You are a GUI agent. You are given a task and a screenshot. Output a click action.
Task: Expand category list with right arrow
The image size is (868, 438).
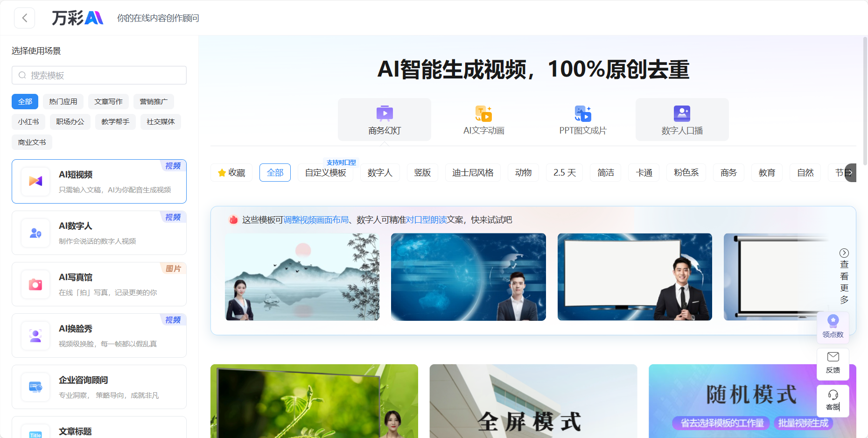click(851, 173)
